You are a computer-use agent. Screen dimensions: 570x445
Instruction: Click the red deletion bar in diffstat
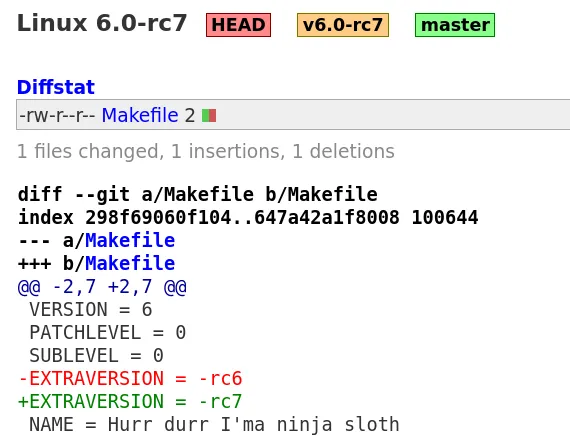213,116
